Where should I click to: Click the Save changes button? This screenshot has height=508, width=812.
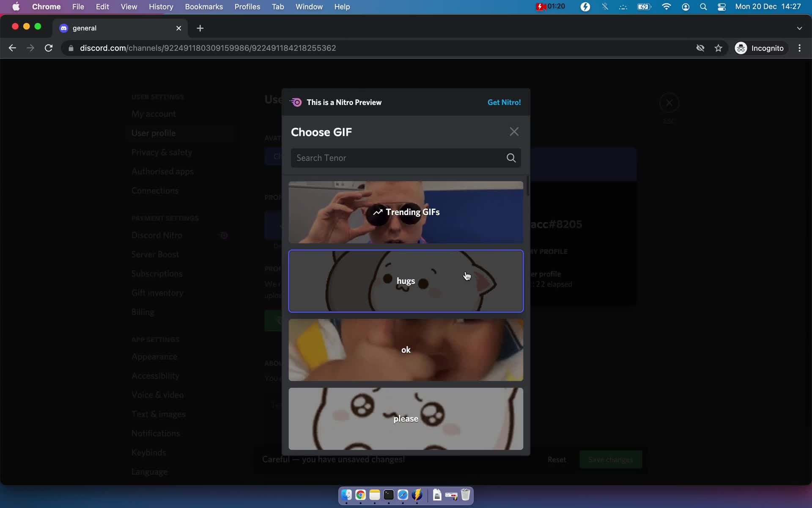(x=611, y=460)
